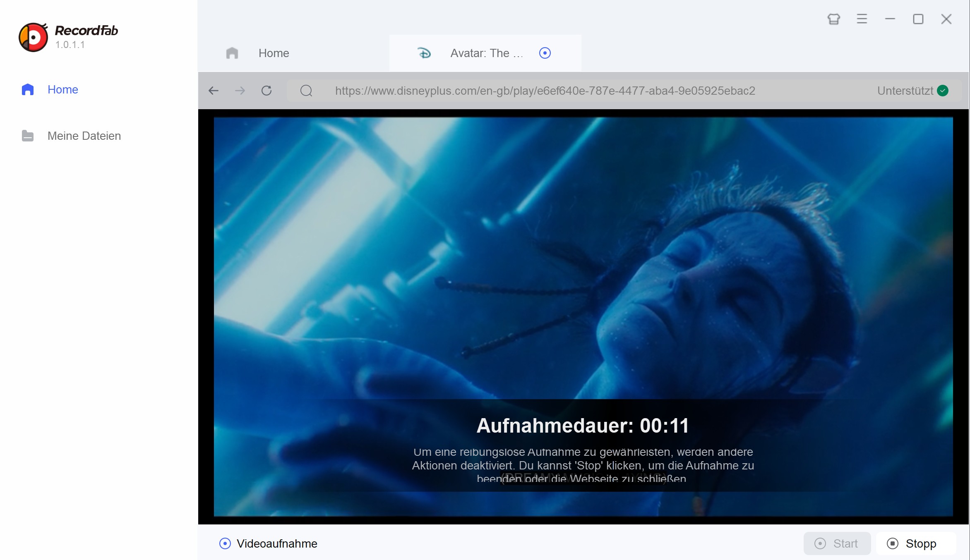Image resolution: width=970 pixels, height=560 pixels.
Task: Maximize the RecordFab window
Action: click(x=918, y=19)
